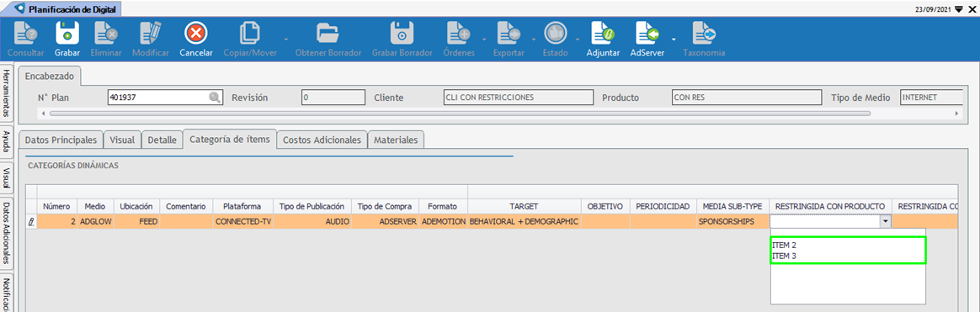Click the Grabar Borrador icon
The height and width of the screenshot is (312, 980).
402,33
